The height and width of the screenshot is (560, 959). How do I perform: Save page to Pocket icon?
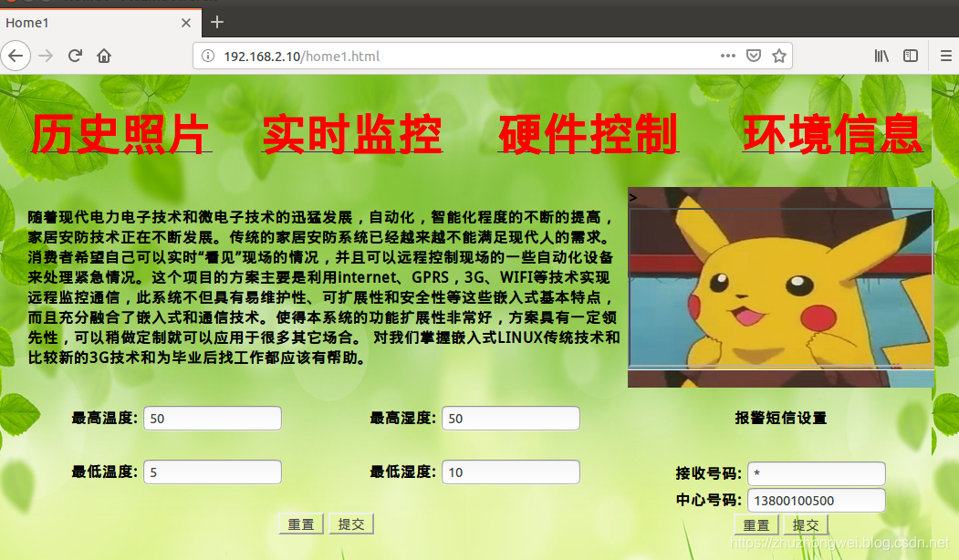(754, 56)
